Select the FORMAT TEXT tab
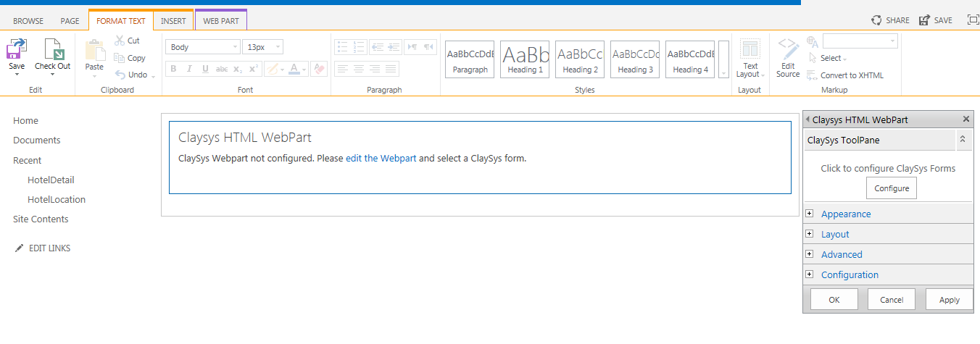The width and height of the screenshot is (980, 344). pyautogui.click(x=121, y=21)
